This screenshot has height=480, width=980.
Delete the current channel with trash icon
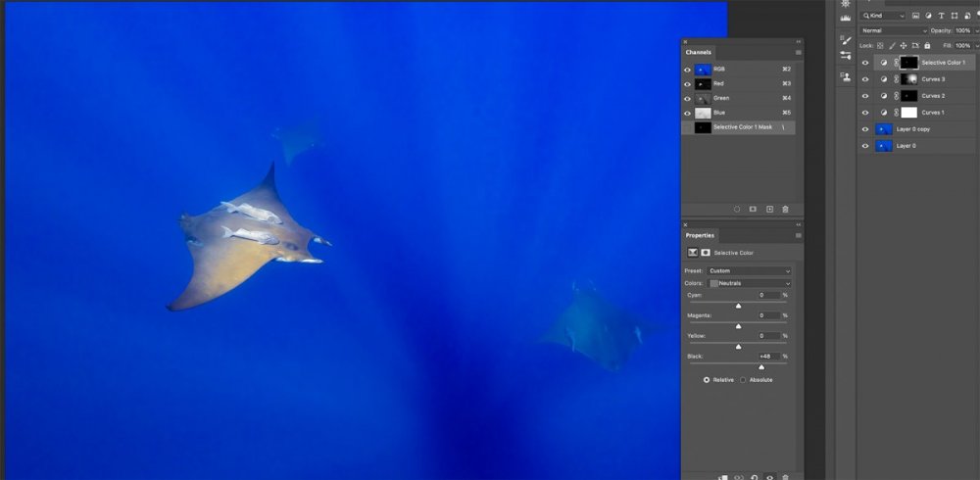786,210
